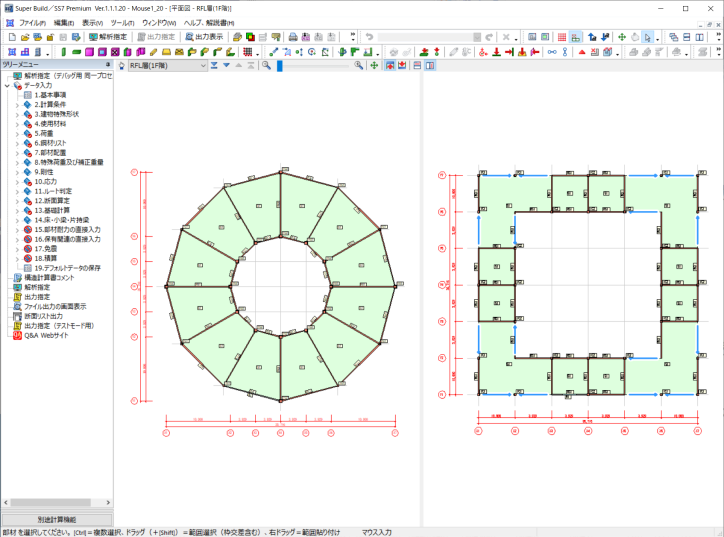
Task: Toggle the horizontal split view button
Action: 417,66
